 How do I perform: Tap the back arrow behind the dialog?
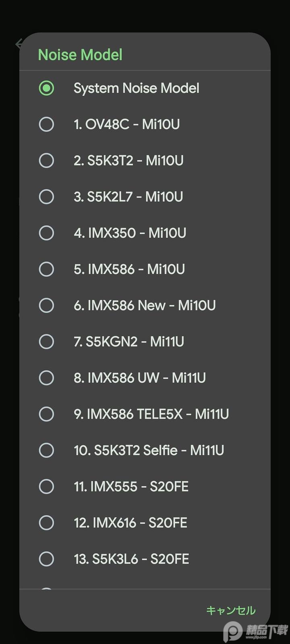pyautogui.click(x=18, y=43)
